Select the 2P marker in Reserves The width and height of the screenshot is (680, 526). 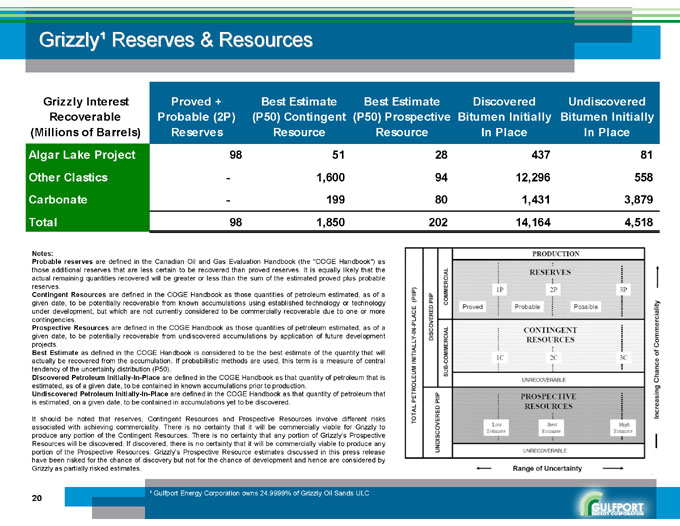[x=553, y=289]
